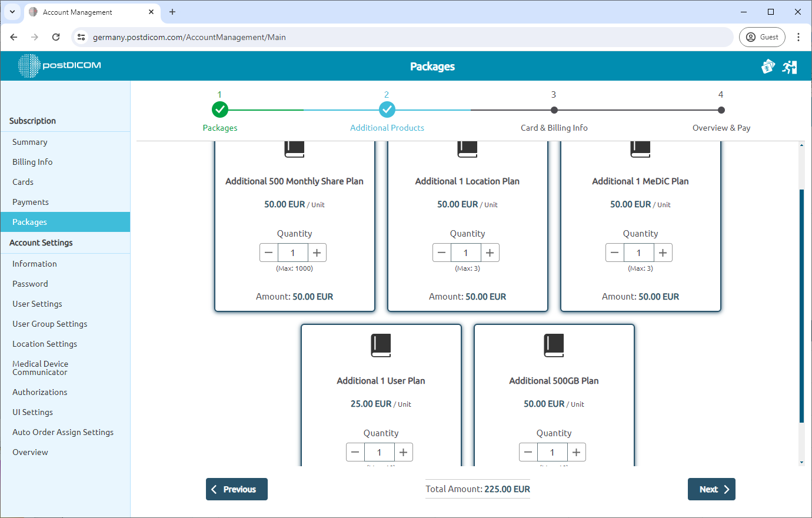Open Billing Info in the sidebar

32,162
